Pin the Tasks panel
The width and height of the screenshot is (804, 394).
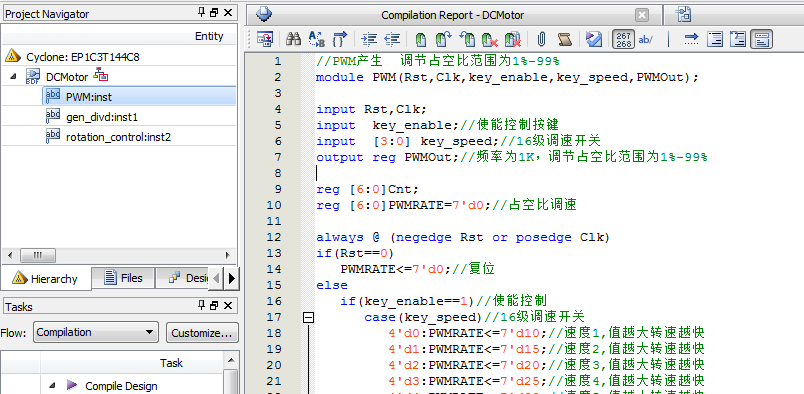click(x=202, y=306)
